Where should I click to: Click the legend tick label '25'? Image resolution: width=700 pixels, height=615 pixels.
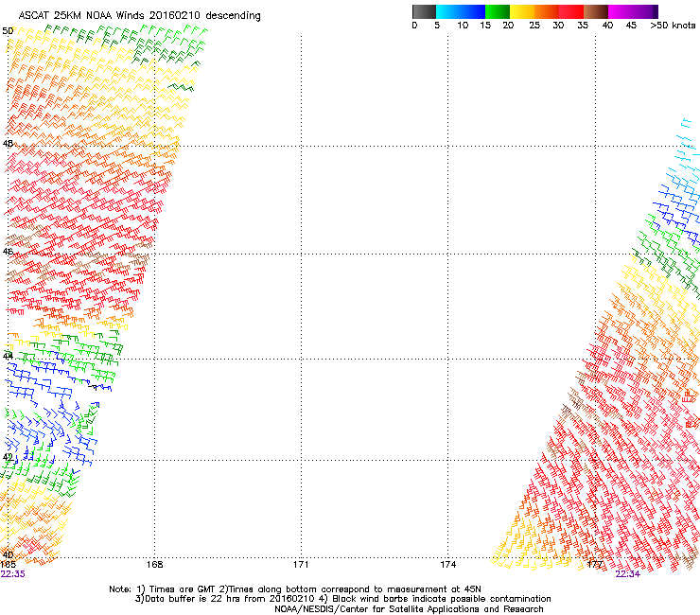534,26
